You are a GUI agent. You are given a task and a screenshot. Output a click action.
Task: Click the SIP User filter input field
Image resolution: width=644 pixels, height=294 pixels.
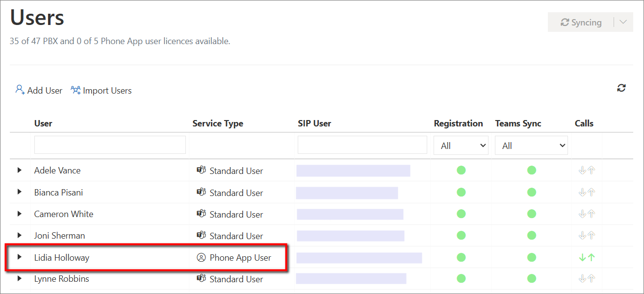tap(362, 145)
